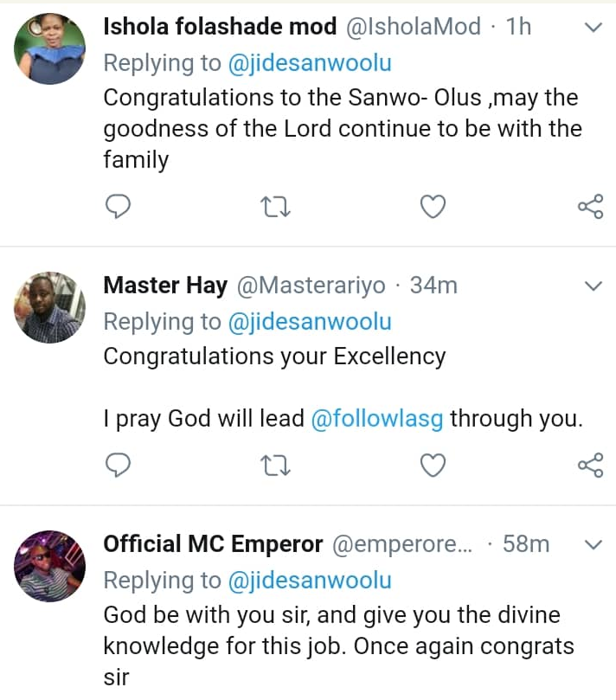This screenshot has height=700, width=616.
Task: Like Master Hay's tweet
Action: point(433,466)
